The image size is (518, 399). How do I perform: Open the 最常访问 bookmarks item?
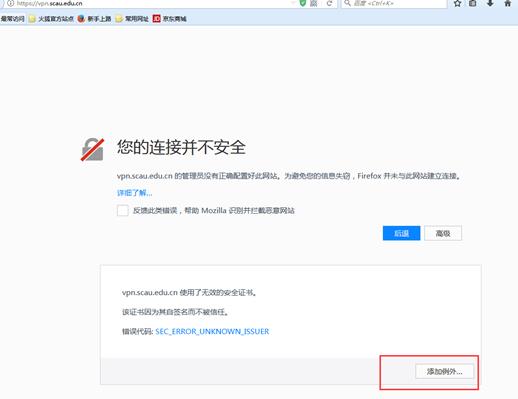13,19
